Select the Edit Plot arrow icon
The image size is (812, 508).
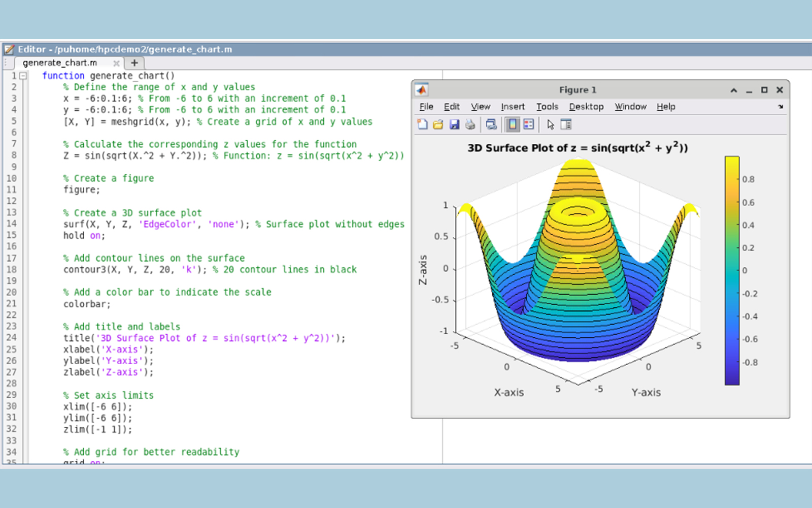pyautogui.click(x=551, y=124)
